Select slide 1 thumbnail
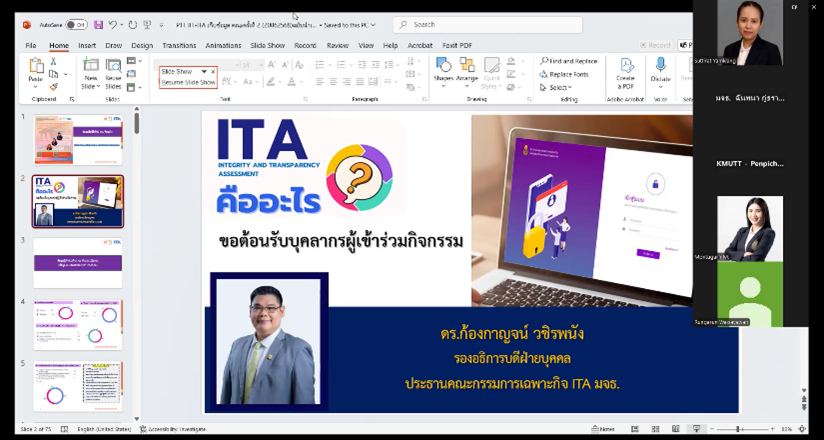The image size is (824, 440). click(x=78, y=140)
